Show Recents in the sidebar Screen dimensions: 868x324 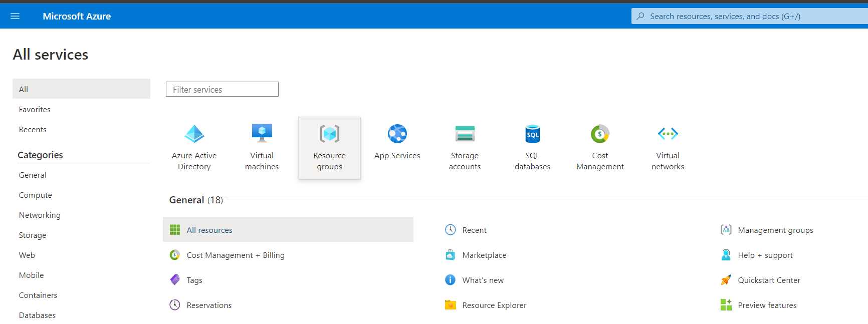tap(33, 129)
